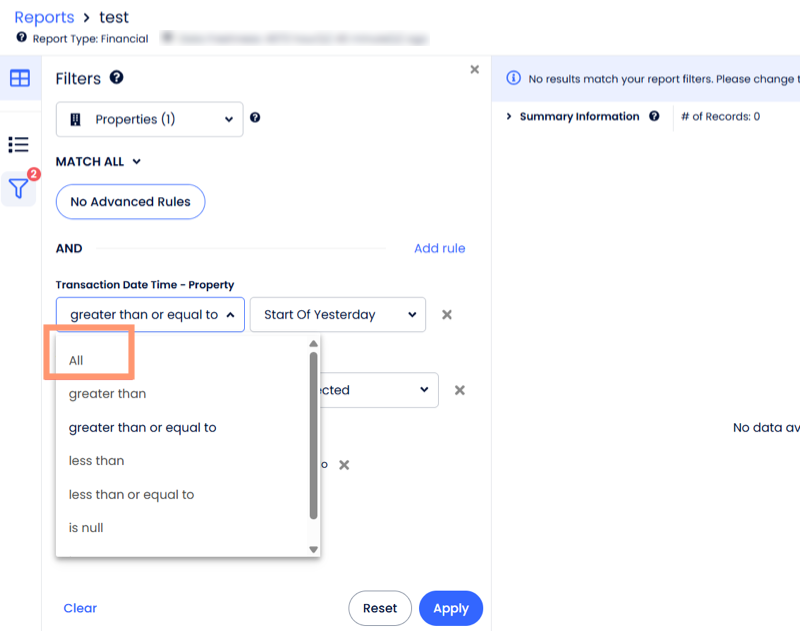Expand the MATCH ALL selector
800x631 pixels.
98,161
